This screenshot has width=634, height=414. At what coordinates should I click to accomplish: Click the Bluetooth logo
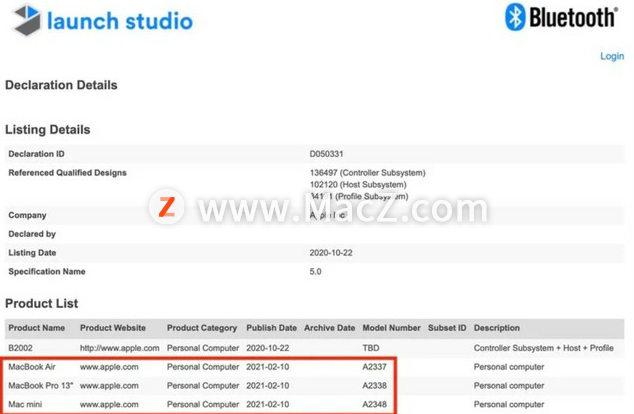tap(562, 17)
